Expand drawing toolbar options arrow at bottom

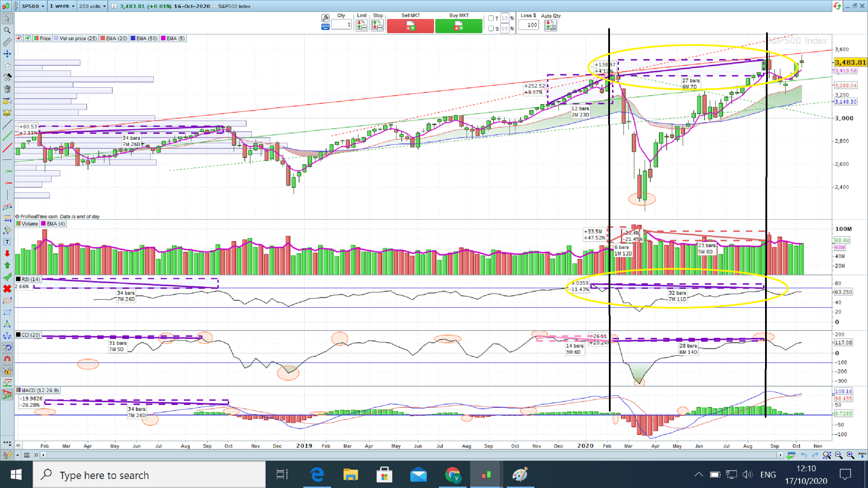pos(17,455)
